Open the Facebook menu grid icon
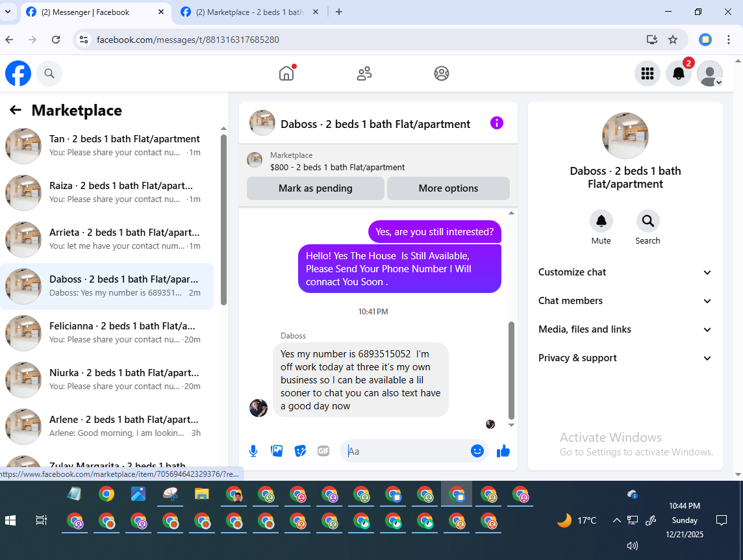Image resolution: width=743 pixels, height=560 pixels. (x=648, y=73)
